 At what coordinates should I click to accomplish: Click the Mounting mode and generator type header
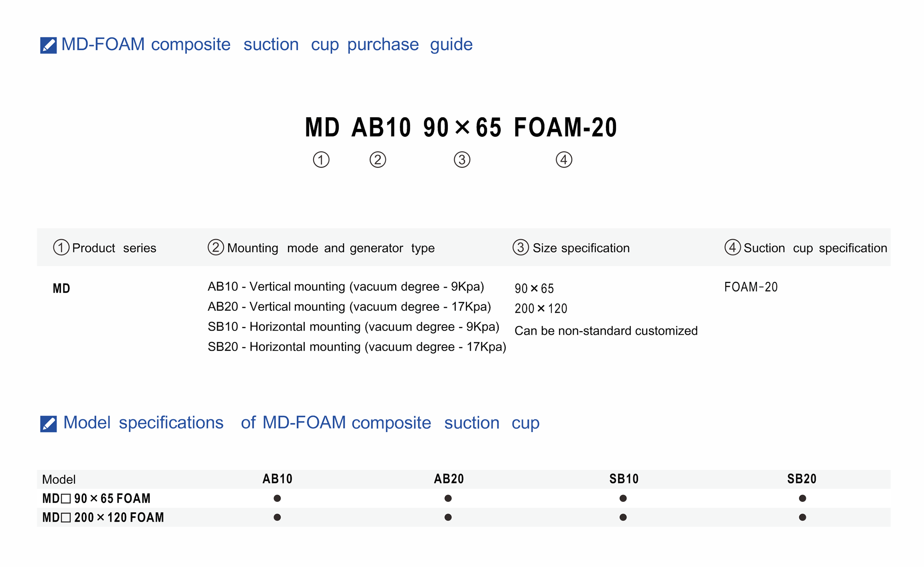point(331,248)
